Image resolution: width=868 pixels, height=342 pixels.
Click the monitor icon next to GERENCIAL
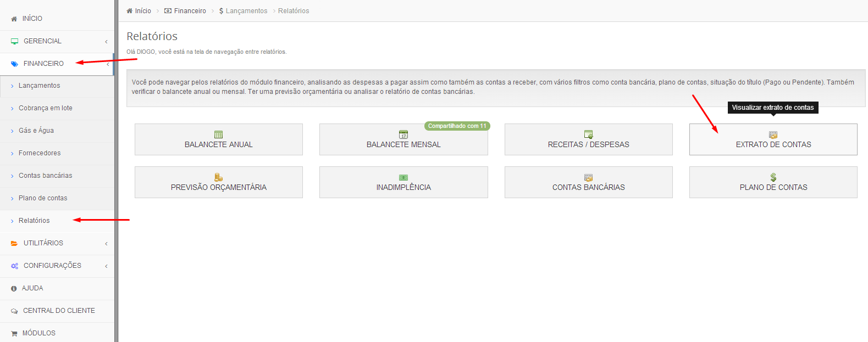[x=14, y=41]
